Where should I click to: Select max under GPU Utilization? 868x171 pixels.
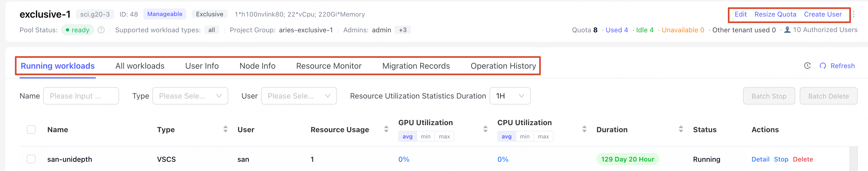coord(444,137)
